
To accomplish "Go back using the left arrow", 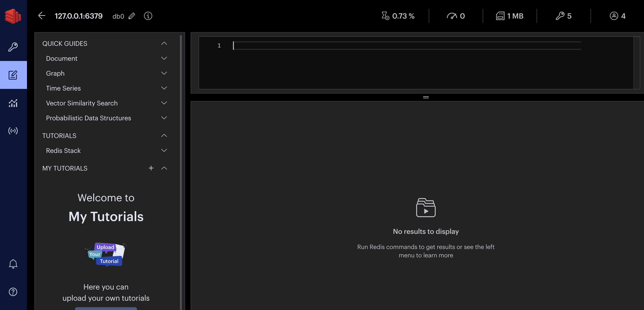I will [42, 16].
